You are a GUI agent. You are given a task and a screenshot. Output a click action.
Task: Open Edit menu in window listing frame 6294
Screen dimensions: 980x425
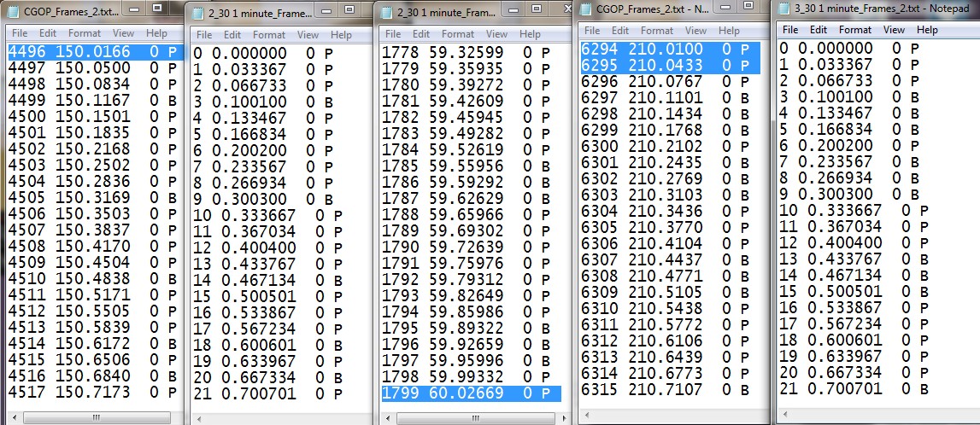(620, 31)
